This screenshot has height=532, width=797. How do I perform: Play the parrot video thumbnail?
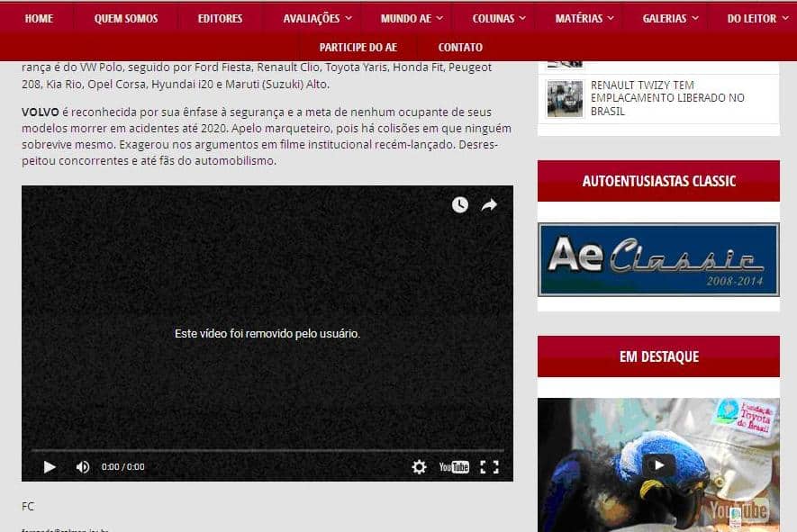point(658,464)
